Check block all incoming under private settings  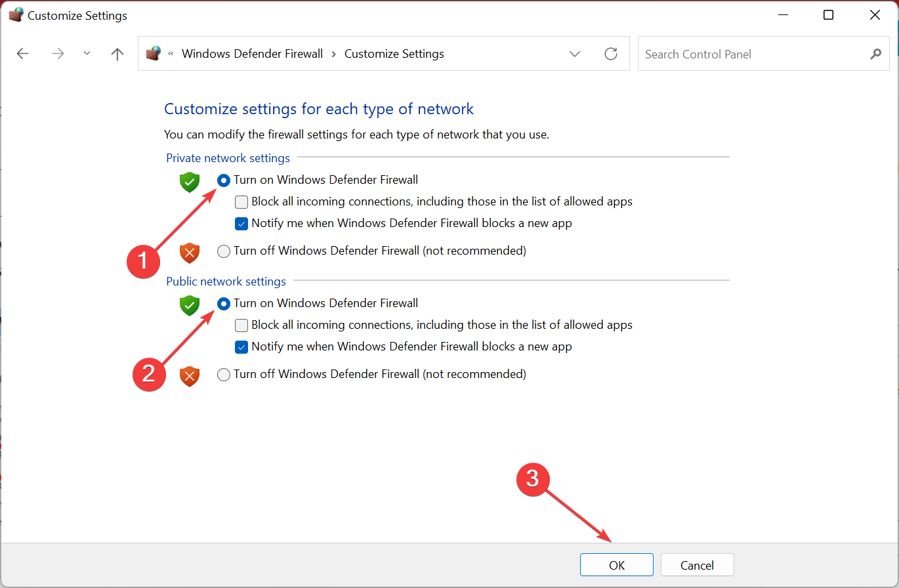click(241, 201)
